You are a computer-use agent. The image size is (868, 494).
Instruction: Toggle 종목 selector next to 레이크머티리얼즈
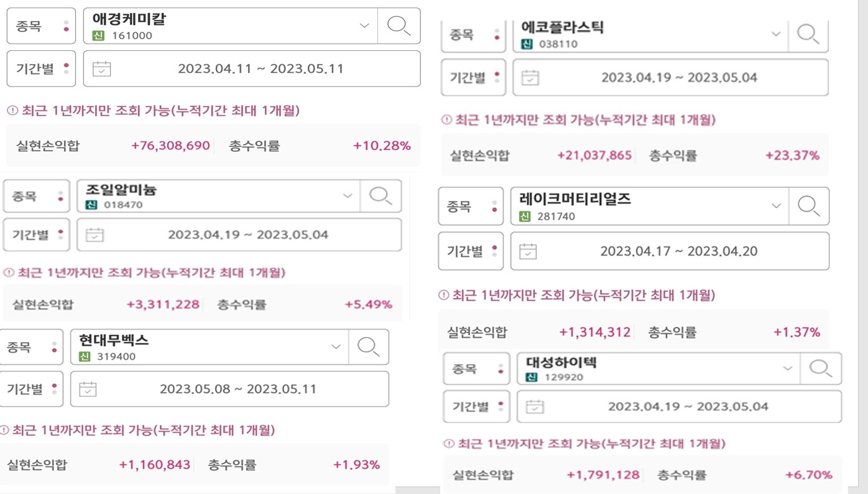471,206
